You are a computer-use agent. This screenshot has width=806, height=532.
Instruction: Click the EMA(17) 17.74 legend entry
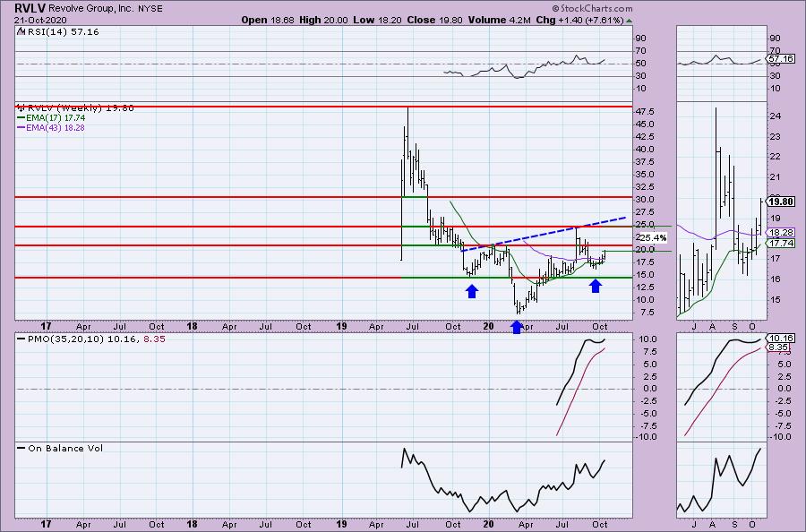tap(56, 117)
